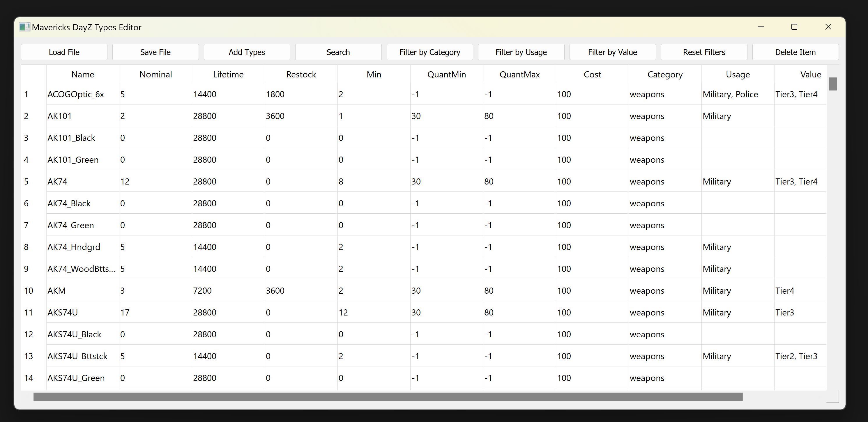The height and width of the screenshot is (422, 868).
Task: Click the Usage column header
Action: (x=738, y=75)
